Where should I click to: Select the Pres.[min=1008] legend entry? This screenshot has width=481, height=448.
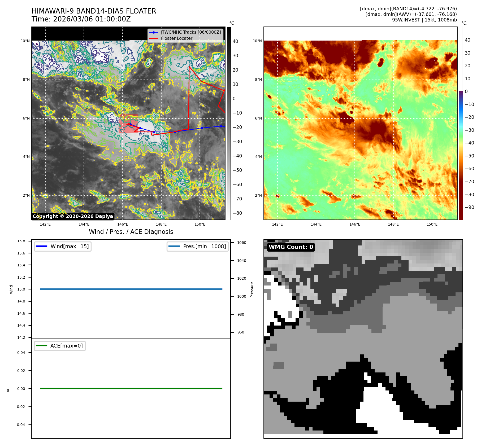204,246
